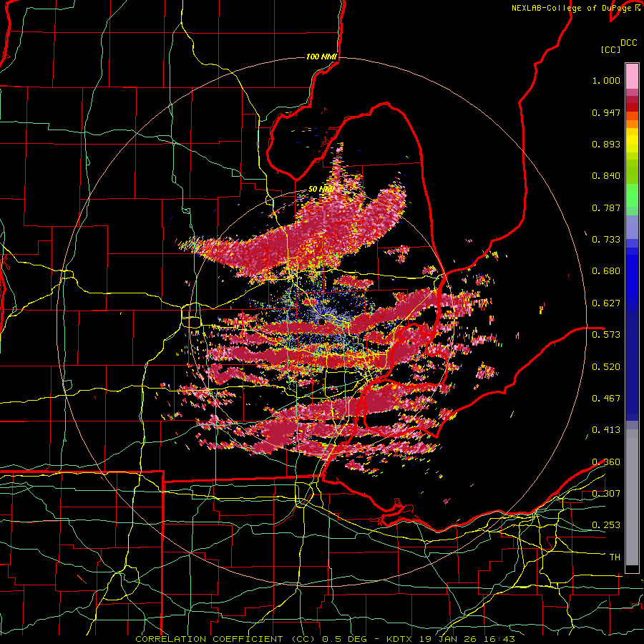
Task: Select the 0.307 scale value
Action: coord(606,493)
